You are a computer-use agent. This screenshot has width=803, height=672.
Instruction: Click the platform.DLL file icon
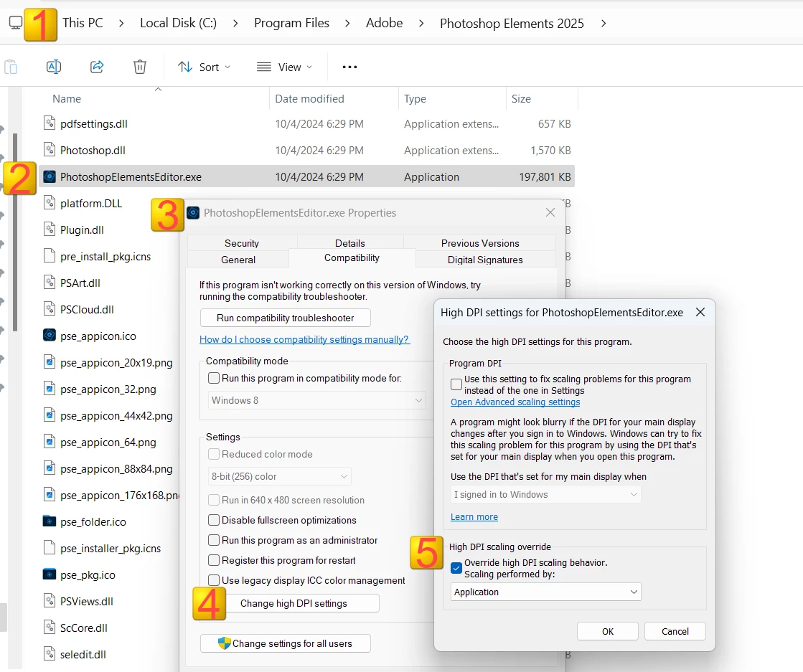[50, 203]
